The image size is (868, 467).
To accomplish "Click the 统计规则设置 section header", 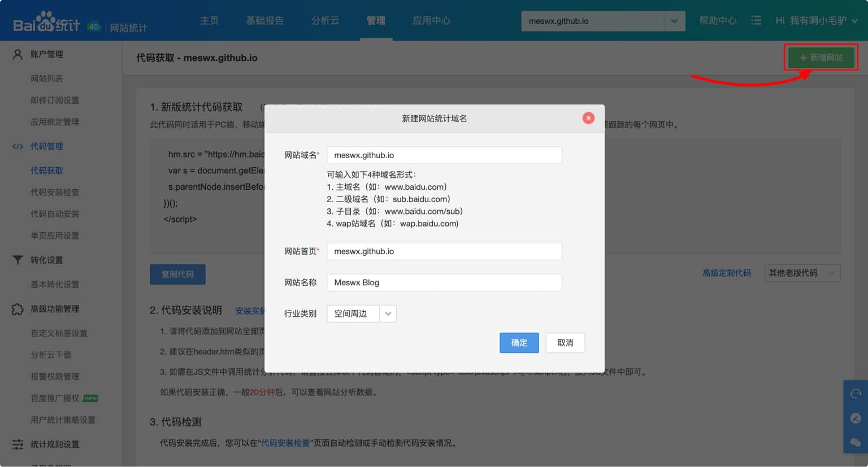I will (x=55, y=444).
